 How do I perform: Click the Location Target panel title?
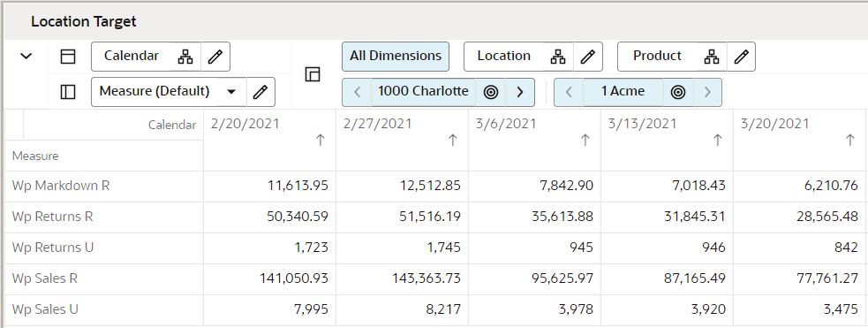tap(84, 21)
